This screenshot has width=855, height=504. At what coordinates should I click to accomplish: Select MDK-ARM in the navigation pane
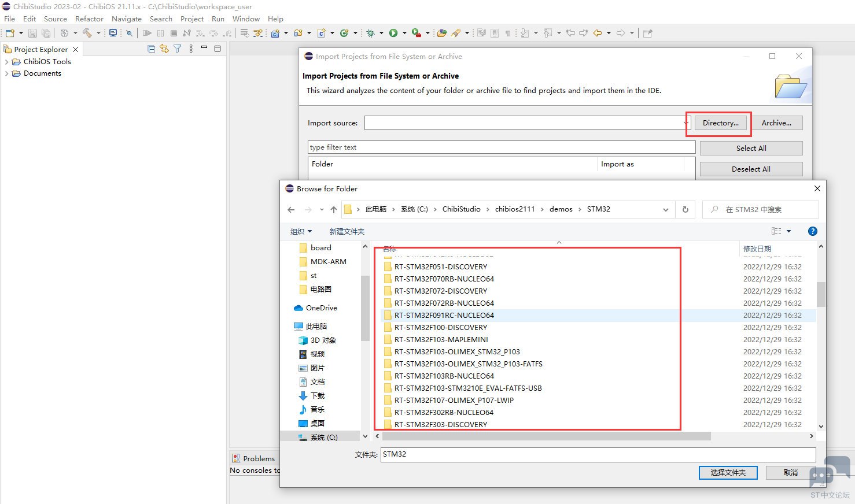(x=328, y=262)
